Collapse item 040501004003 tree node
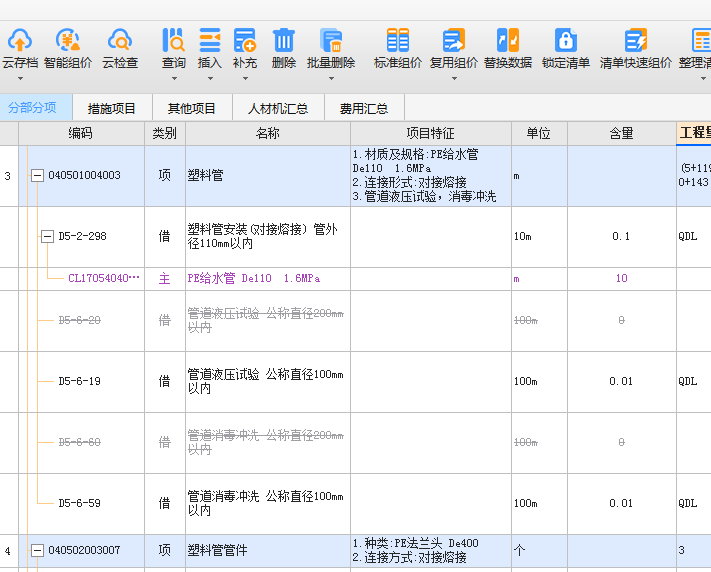711x572 pixels. tap(37, 175)
